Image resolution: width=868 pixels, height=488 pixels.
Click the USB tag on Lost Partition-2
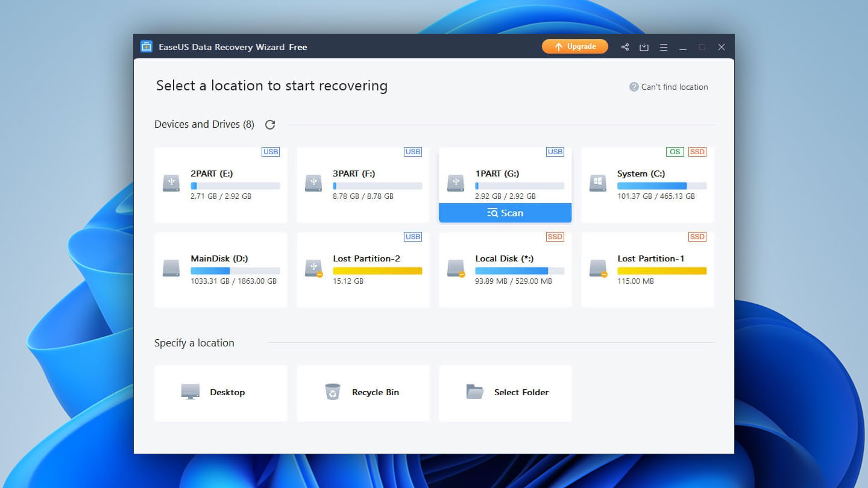click(413, 237)
